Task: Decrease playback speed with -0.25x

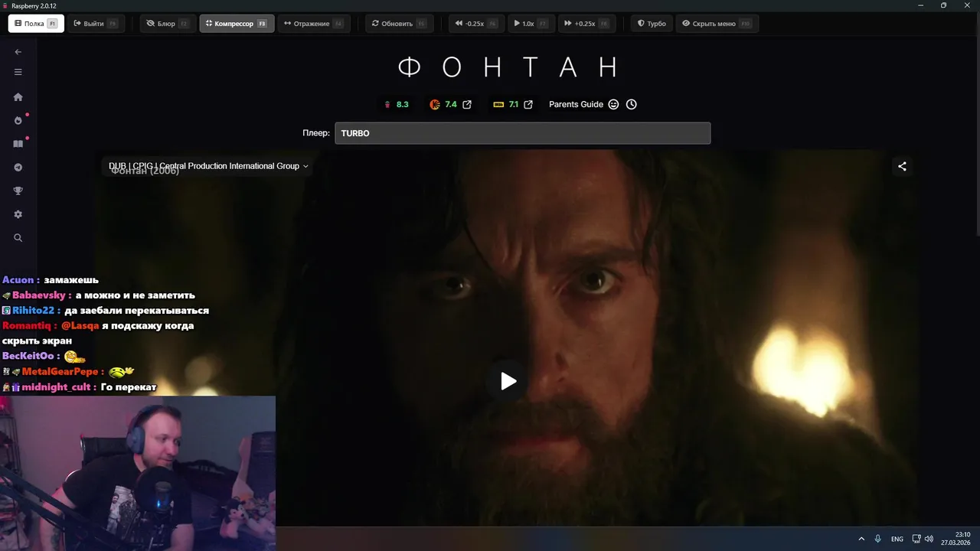Action: 476,24
